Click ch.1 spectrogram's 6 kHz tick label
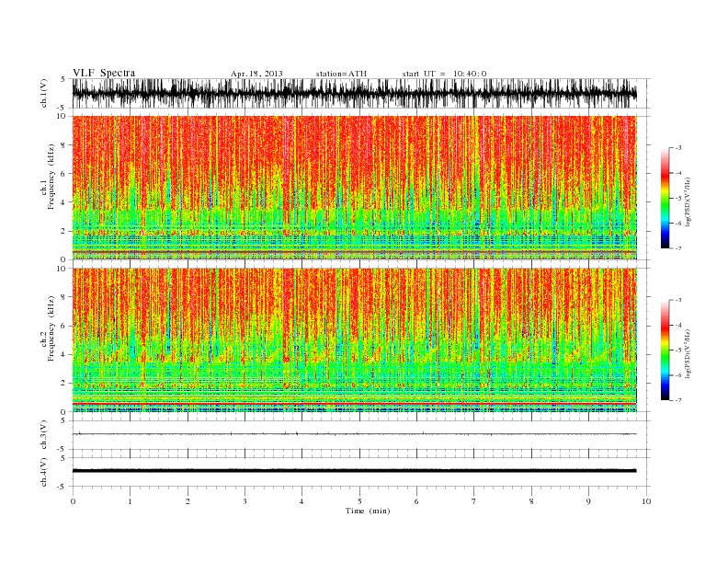Image resolution: width=728 pixels, height=563 pixels. tap(64, 174)
